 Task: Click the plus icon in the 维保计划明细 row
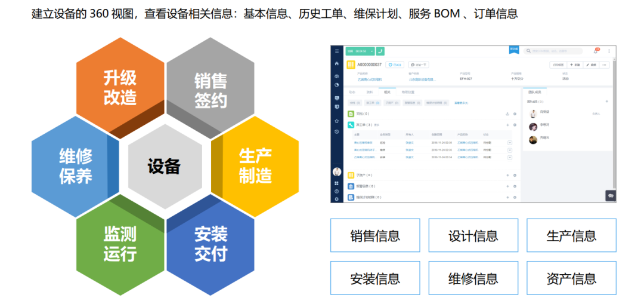507,197
